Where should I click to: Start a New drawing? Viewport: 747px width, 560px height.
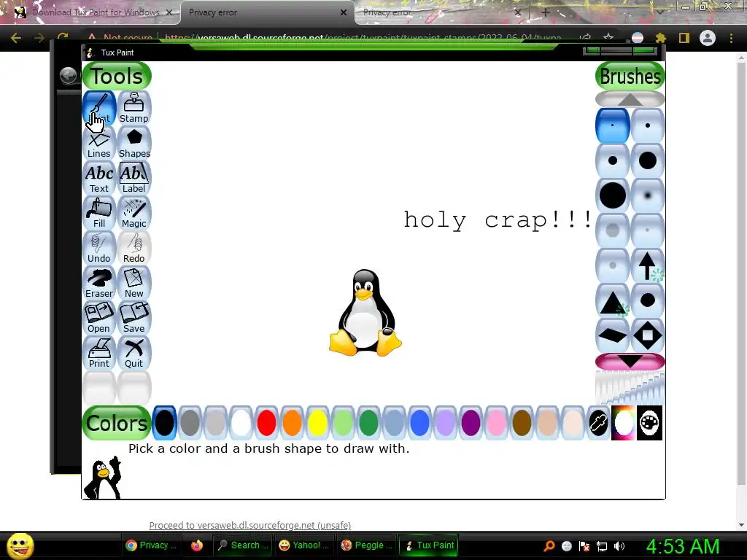[134, 283]
